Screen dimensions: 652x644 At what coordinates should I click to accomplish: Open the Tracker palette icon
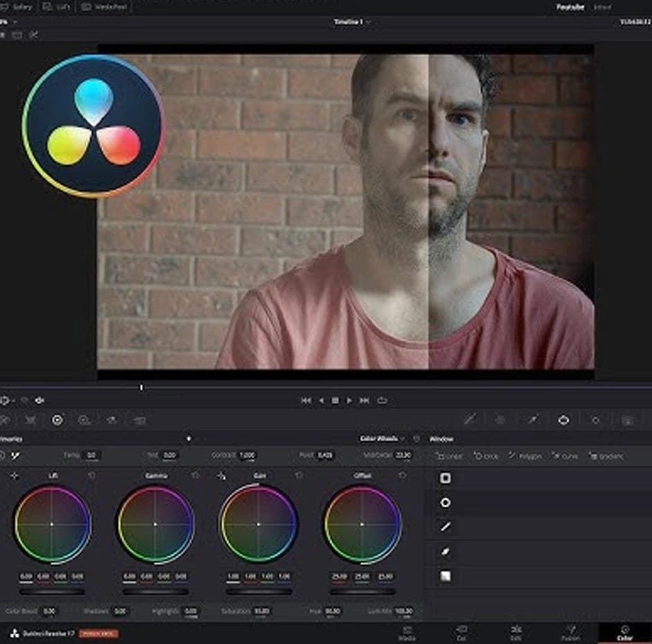pyautogui.click(x=595, y=420)
